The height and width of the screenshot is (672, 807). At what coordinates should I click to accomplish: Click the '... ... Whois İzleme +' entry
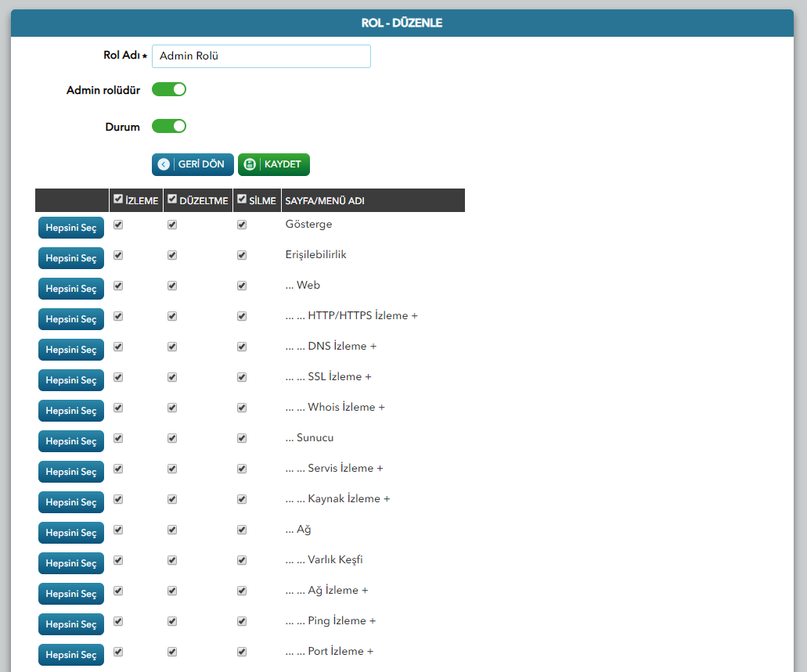pyautogui.click(x=335, y=407)
